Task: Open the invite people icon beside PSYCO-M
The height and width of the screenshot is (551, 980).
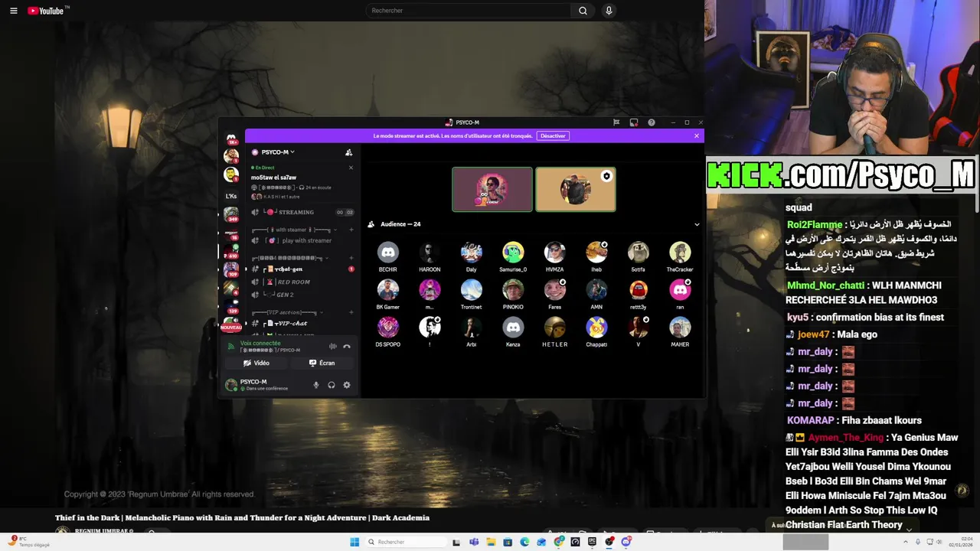Action: (348, 152)
